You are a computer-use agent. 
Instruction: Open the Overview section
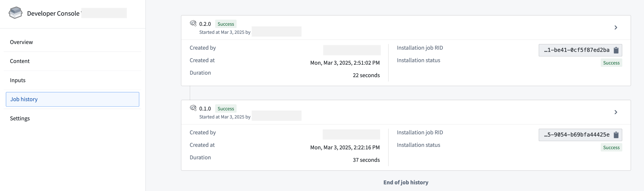click(x=21, y=42)
